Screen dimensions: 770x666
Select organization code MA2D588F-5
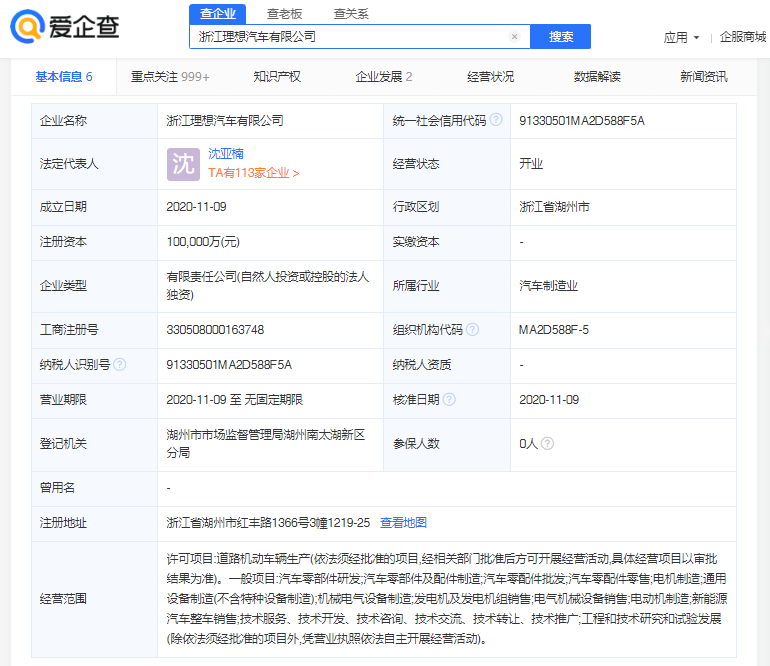(553, 330)
